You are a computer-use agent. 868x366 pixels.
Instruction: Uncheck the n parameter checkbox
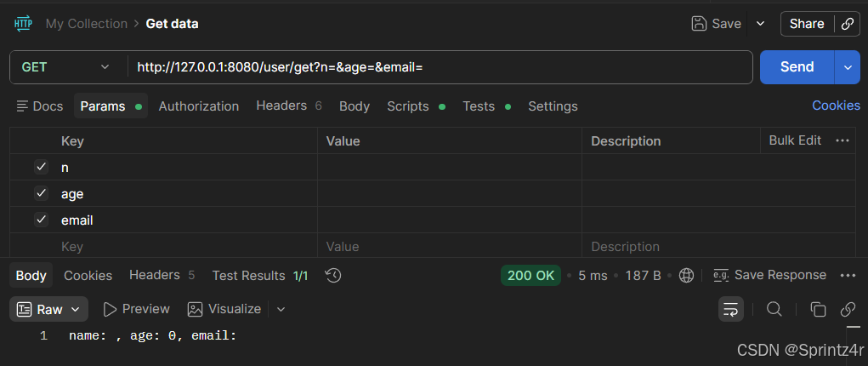41,167
